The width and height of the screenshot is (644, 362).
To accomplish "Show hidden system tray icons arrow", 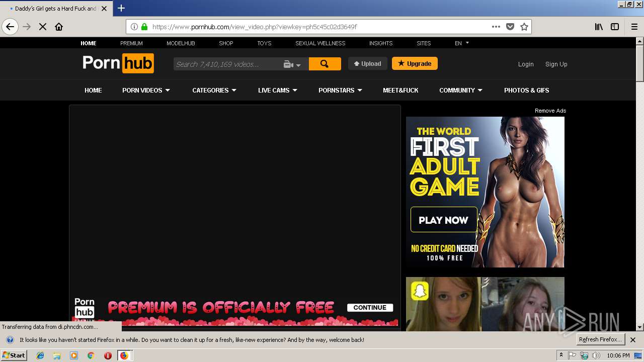I will 561,355.
